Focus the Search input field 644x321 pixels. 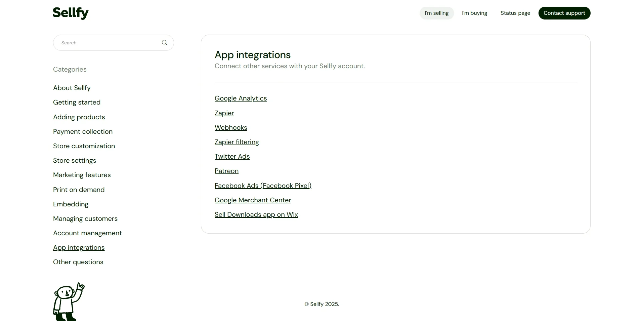(113, 43)
